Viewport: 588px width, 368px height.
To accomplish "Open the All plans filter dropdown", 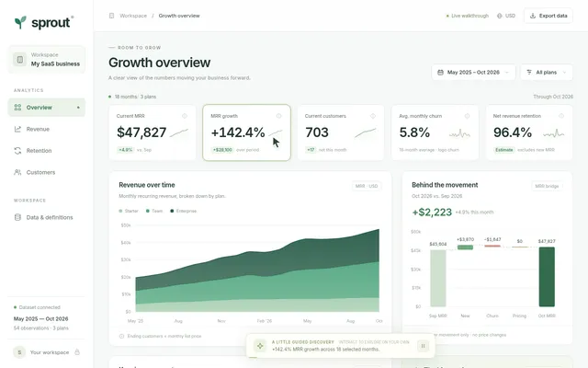I will coord(547,72).
